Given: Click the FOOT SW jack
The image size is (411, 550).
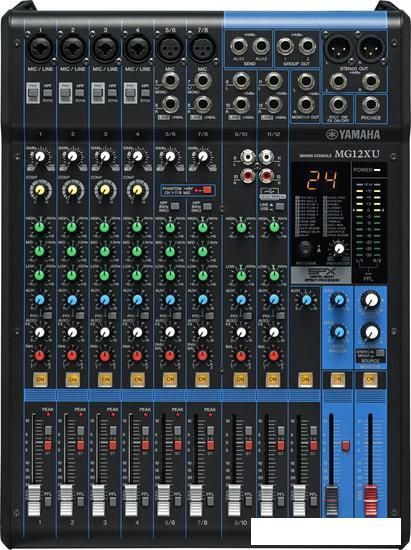Looking at the screenshot, I should (338, 105).
